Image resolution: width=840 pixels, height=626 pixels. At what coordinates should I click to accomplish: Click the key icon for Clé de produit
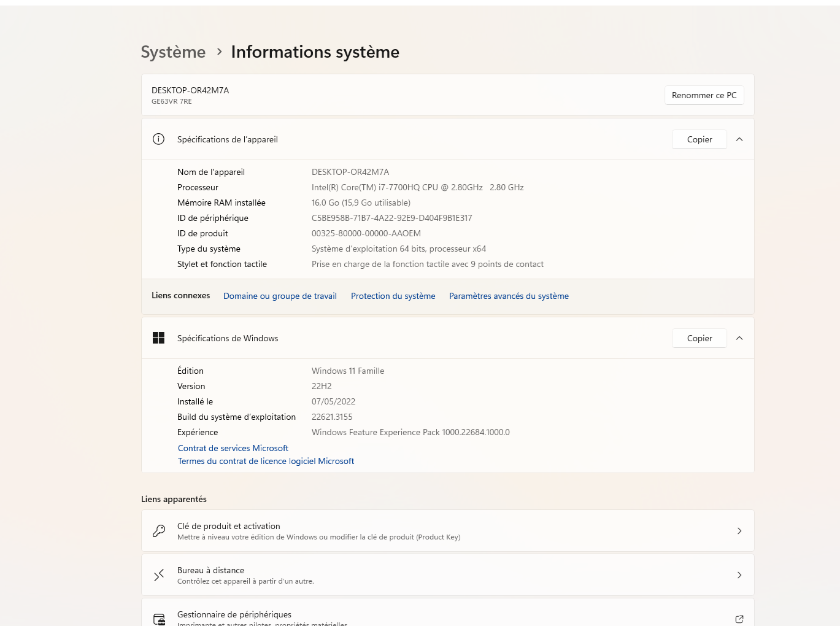point(159,531)
